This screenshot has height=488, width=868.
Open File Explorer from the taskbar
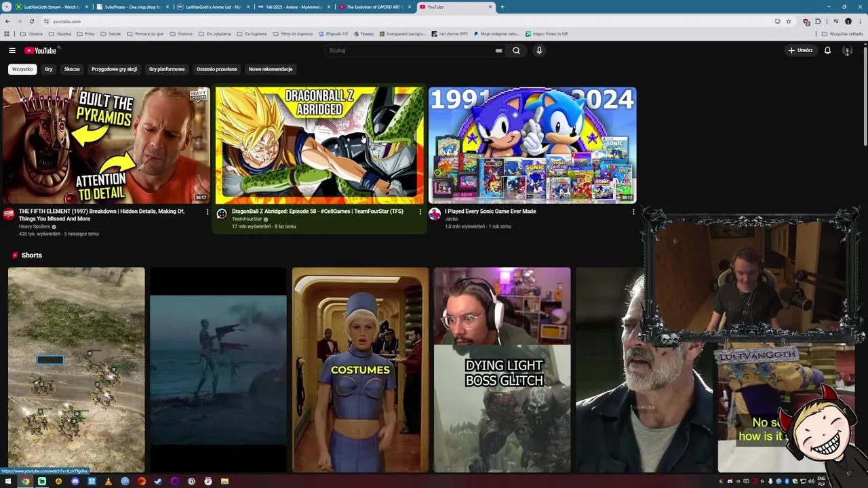coord(224,481)
